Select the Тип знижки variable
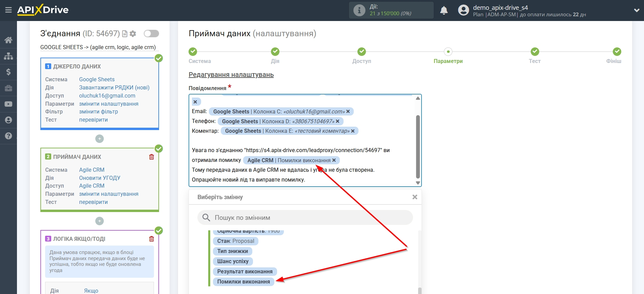This screenshot has height=294, width=644. pyautogui.click(x=233, y=251)
